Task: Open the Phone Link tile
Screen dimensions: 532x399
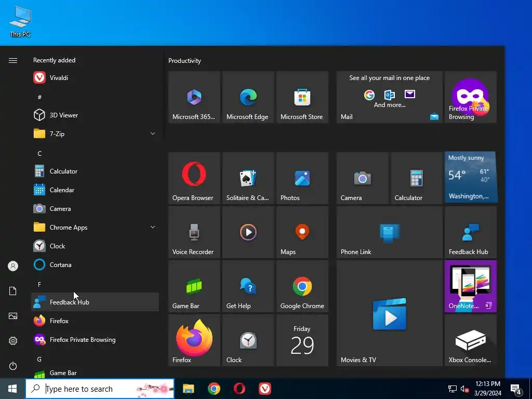Action: tap(390, 232)
